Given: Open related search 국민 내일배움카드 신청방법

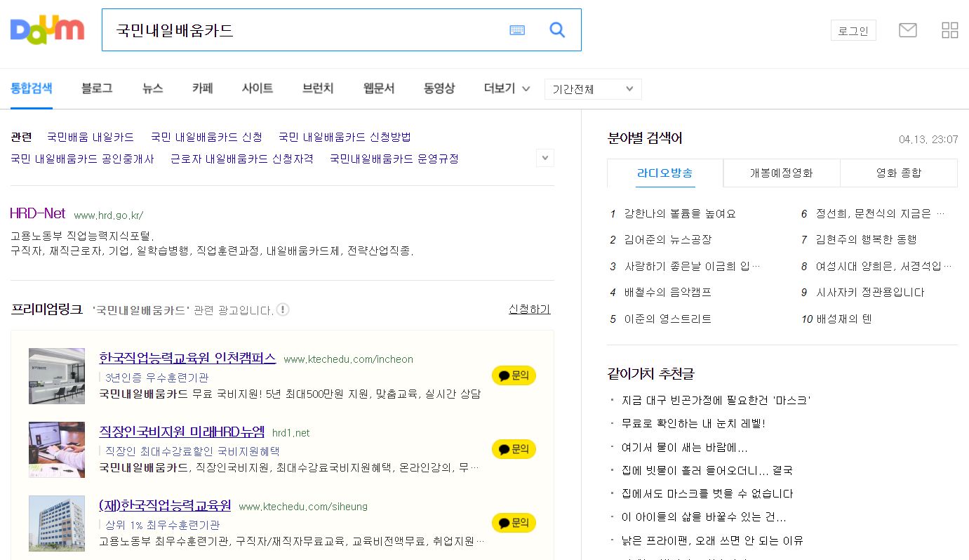Looking at the screenshot, I should coord(345,137).
